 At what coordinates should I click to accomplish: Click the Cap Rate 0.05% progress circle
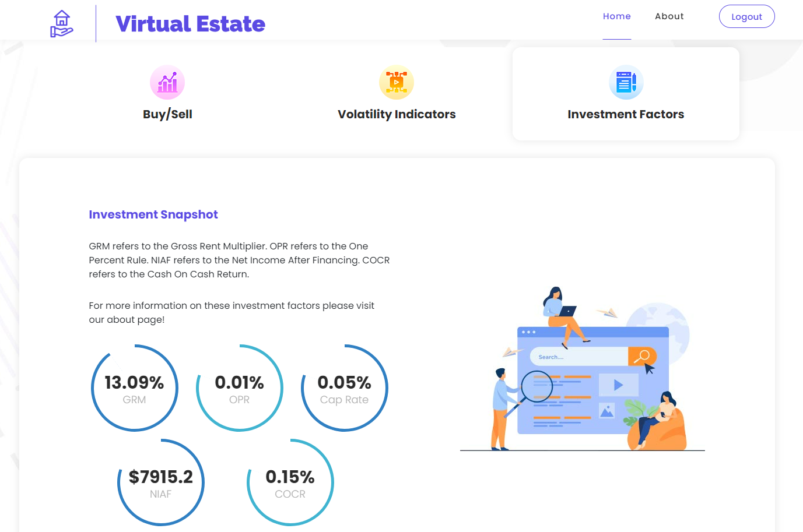[x=345, y=388]
